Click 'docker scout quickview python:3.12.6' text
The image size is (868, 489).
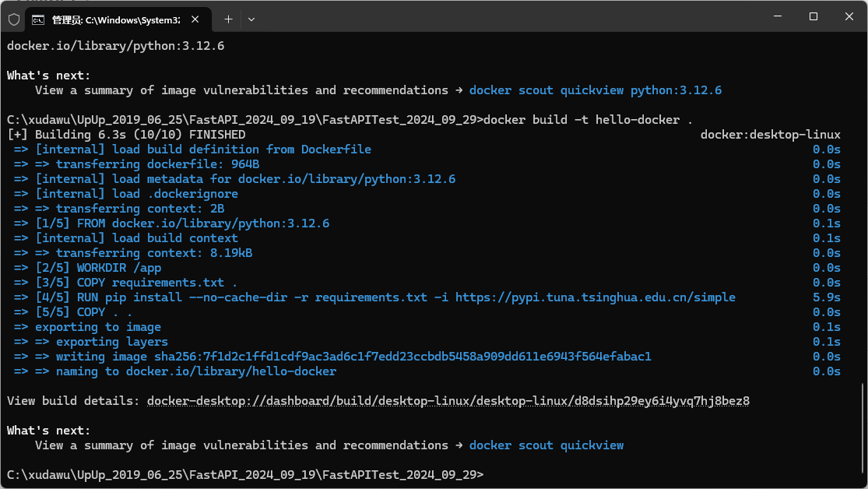click(596, 90)
